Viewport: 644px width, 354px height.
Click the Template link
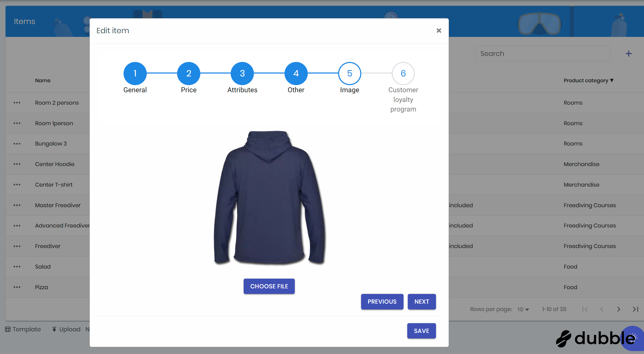point(23,329)
